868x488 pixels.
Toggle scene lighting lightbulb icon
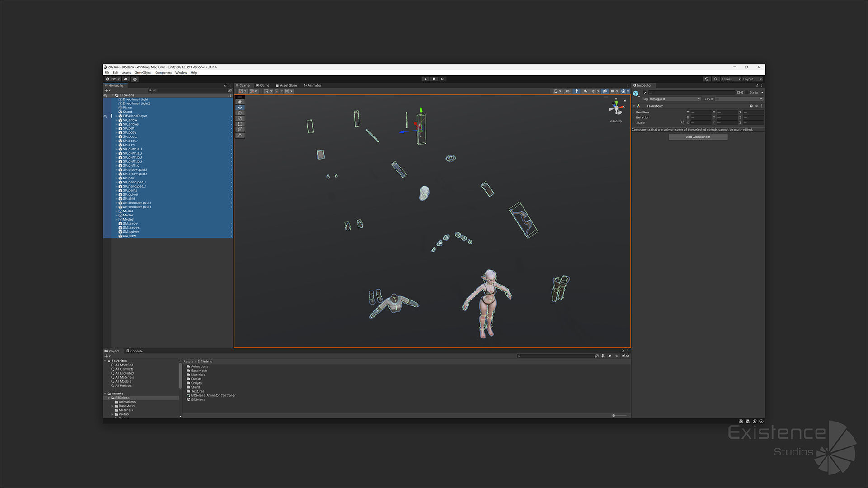(576, 91)
